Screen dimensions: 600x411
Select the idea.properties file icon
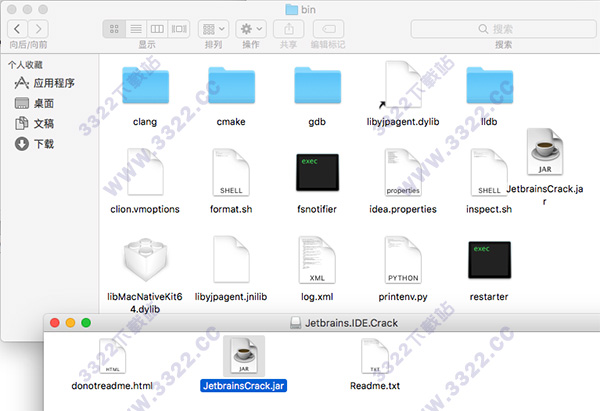point(403,172)
